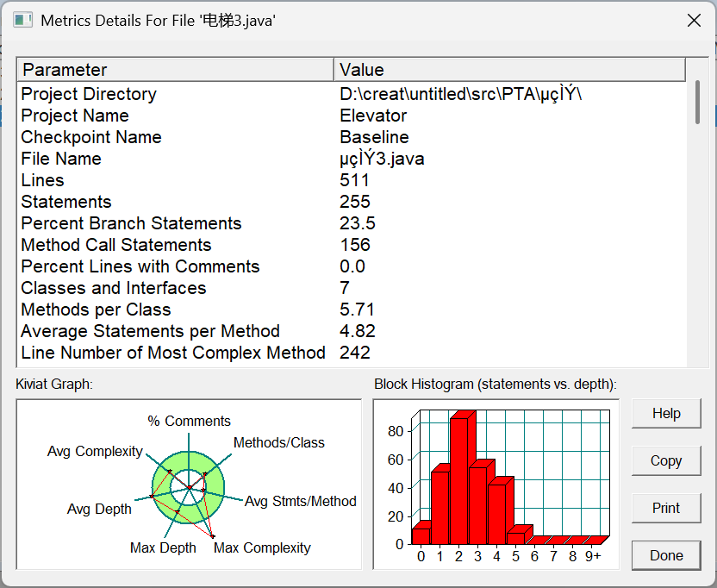Click the value Elevator
This screenshot has height=588, width=717.
click(x=373, y=116)
